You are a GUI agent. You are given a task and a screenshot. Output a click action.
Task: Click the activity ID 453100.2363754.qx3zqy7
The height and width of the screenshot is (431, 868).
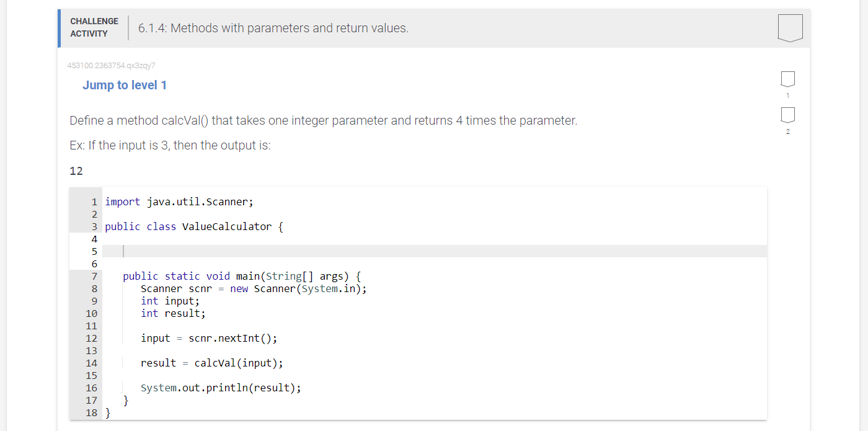pos(110,65)
